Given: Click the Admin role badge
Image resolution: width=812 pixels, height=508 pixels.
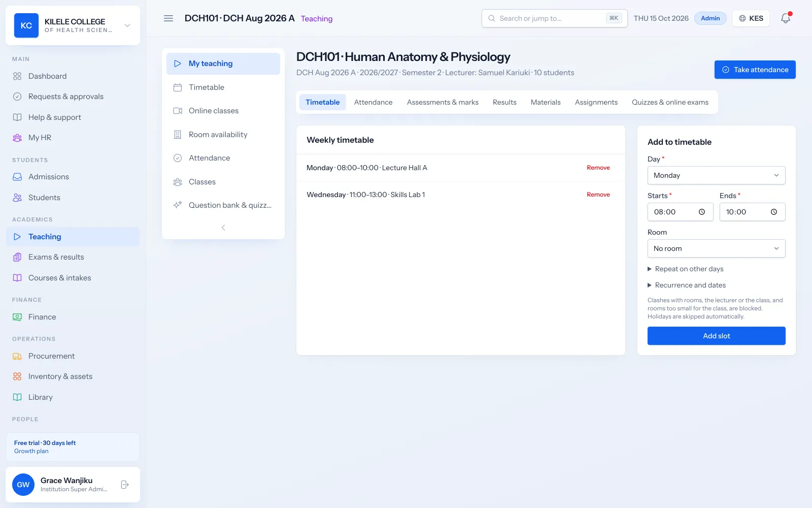Looking at the screenshot, I should 710,18.
